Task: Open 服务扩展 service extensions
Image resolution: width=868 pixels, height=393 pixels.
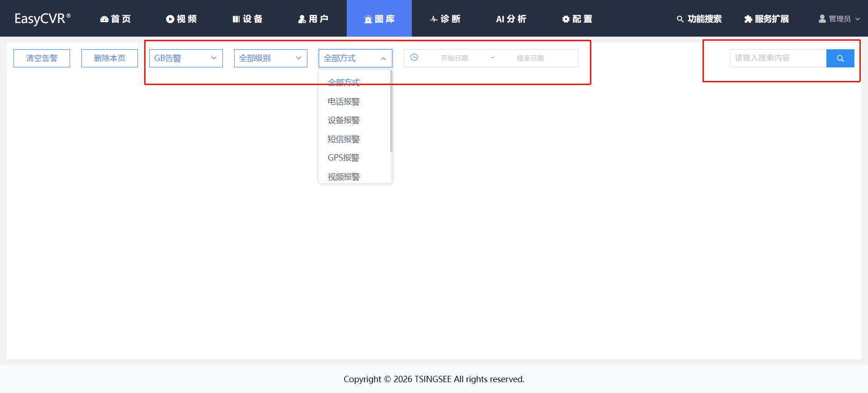Action: tap(766, 19)
